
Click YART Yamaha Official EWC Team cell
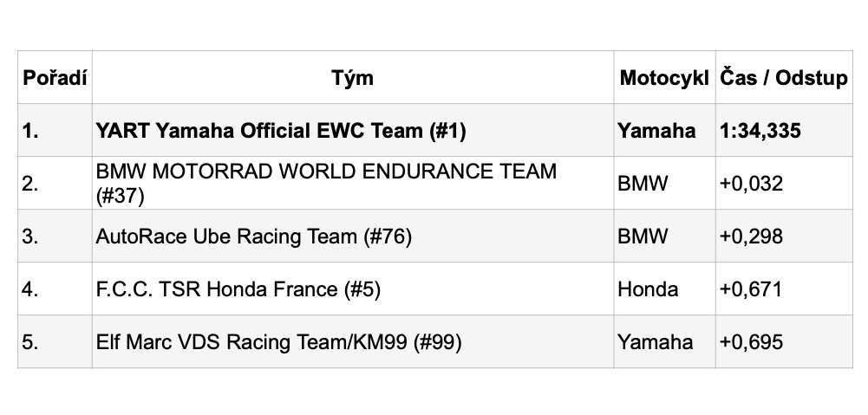pos(353,130)
